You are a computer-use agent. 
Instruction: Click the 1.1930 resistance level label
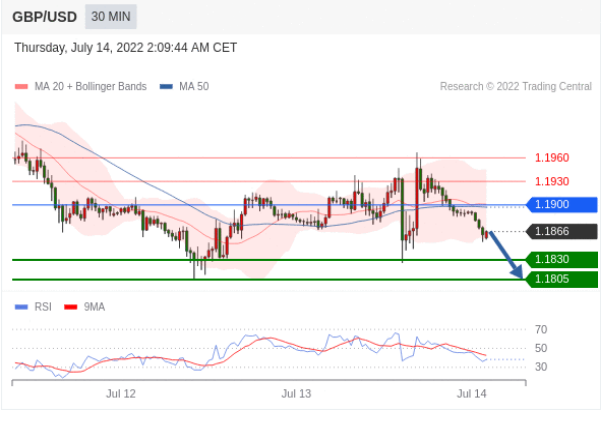pyautogui.click(x=551, y=182)
